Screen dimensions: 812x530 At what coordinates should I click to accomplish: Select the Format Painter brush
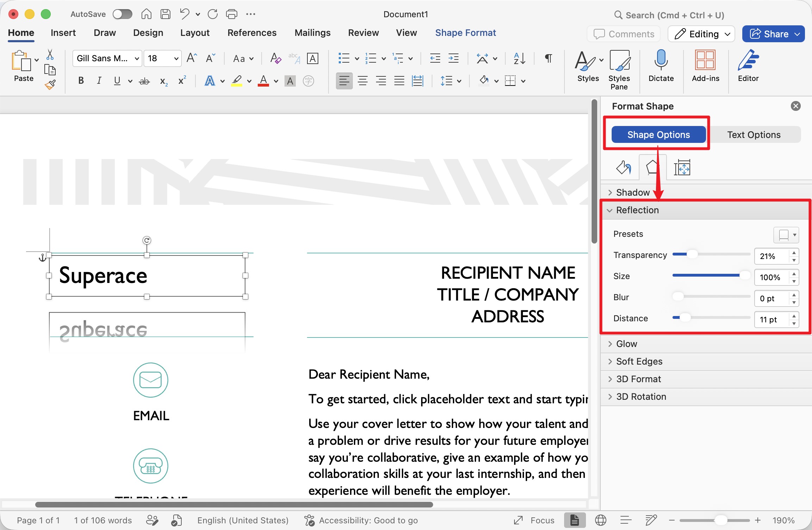[50, 85]
